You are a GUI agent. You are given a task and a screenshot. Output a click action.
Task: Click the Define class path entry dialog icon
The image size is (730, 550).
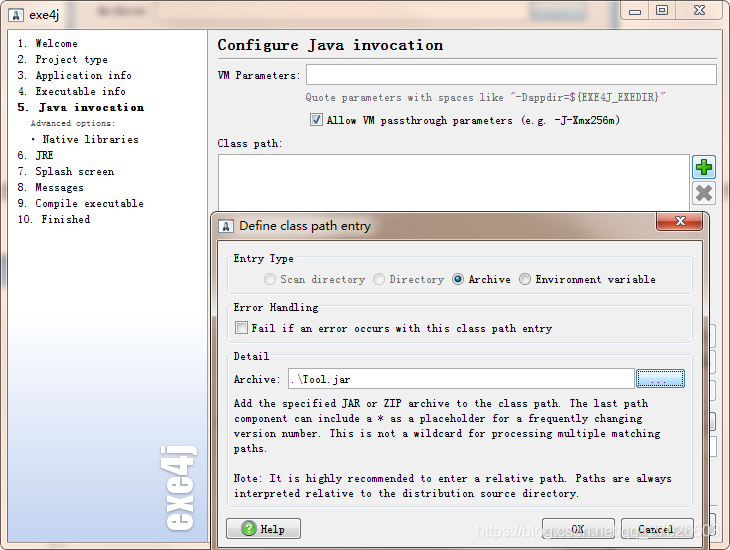click(226, 226)
